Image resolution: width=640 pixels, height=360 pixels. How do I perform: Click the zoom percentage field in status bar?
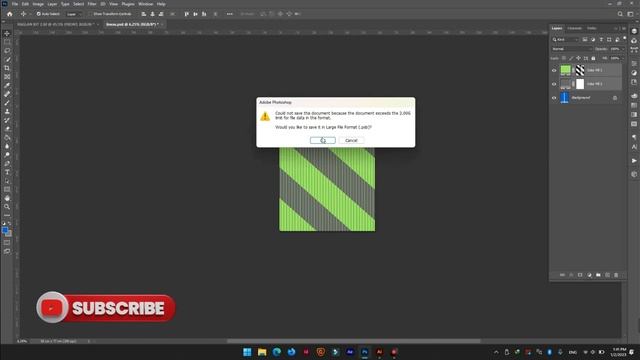coord(22,341)
